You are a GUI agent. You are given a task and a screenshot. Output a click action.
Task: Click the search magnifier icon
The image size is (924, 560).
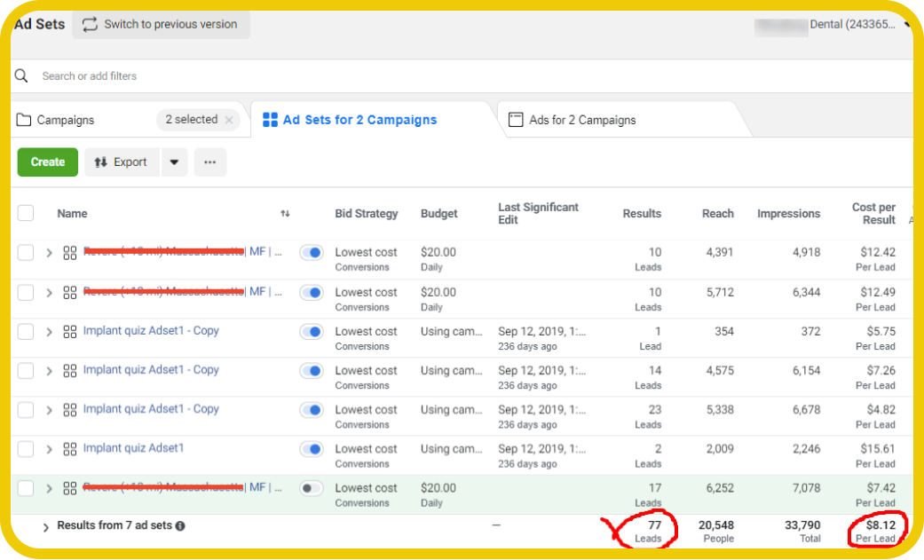click(23, 76)
